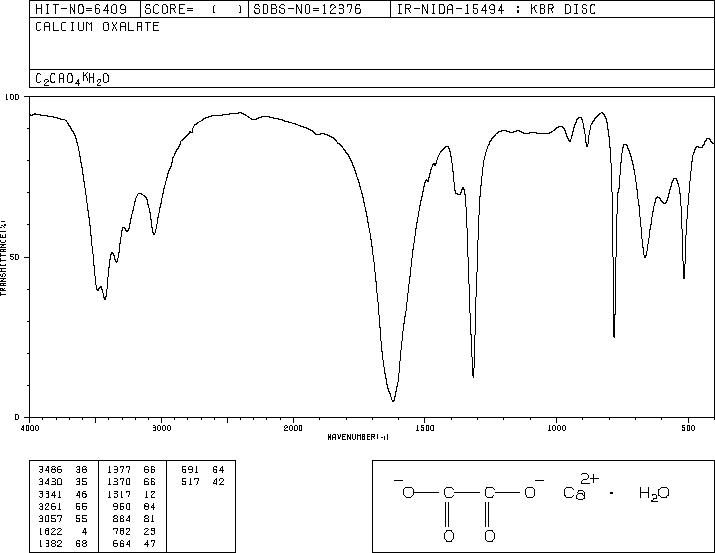Click the 4000 wavenumber axis label
This screenshot has width=715, height=553.
tap(30, 428)
